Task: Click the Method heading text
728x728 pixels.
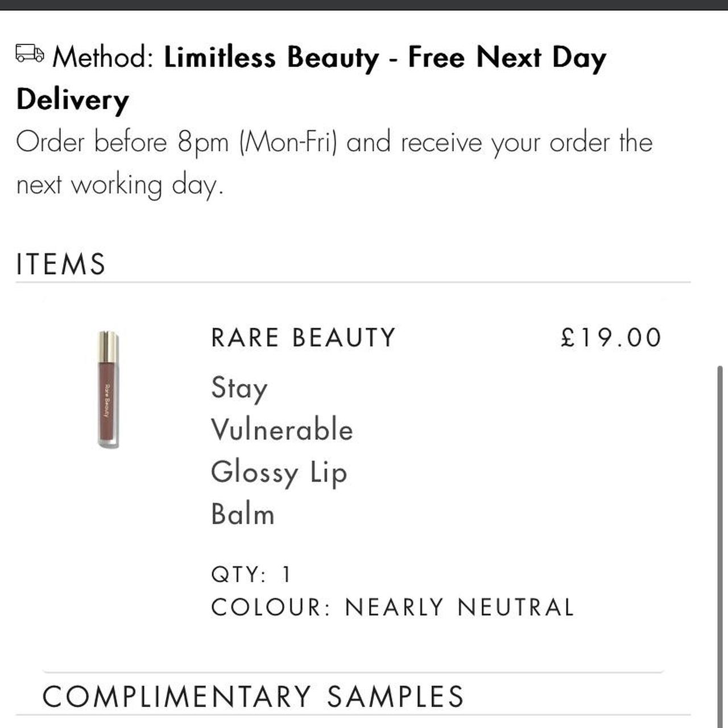Action: [x=104, y=57]
